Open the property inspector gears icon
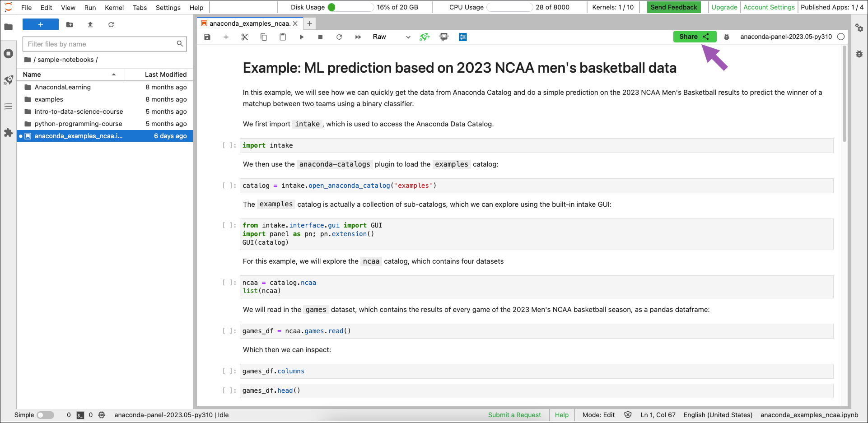 click(x=859, y=28)
